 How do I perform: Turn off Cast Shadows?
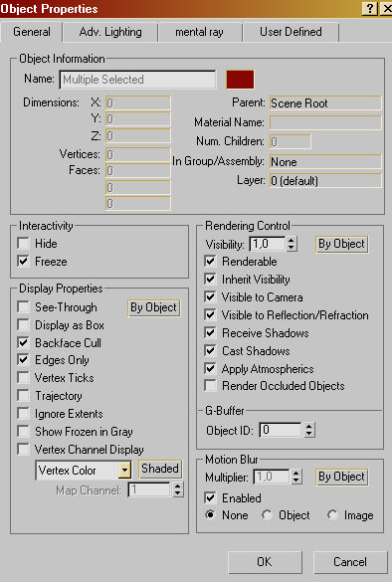pyautogui.click(x=210, y=350)
